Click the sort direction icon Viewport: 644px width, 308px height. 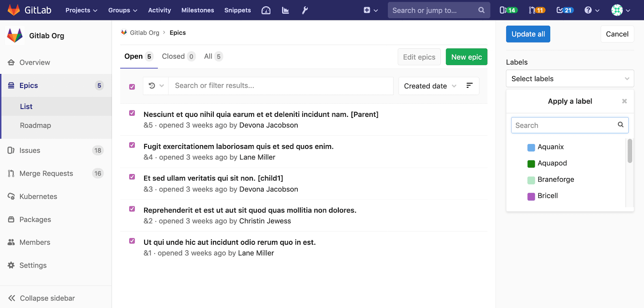[469, 86]
